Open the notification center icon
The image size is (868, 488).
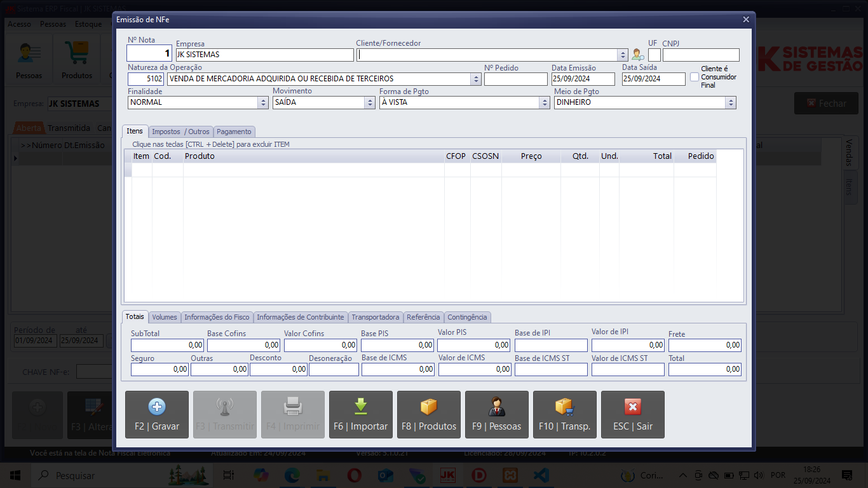pyautogui.click(x=847, y=475)
